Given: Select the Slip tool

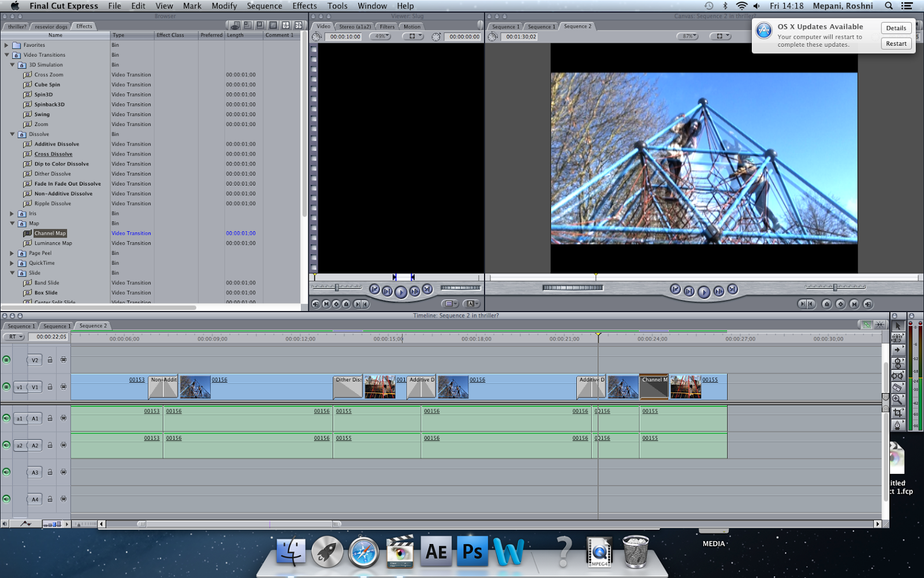Looking at the screenshot, I should pyautogui.click(x=897, y=375).
